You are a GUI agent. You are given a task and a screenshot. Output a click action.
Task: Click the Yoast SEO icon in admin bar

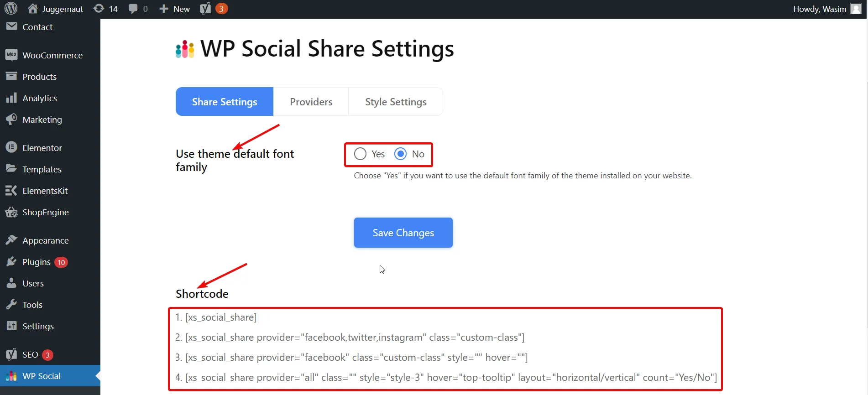point(205,9)
